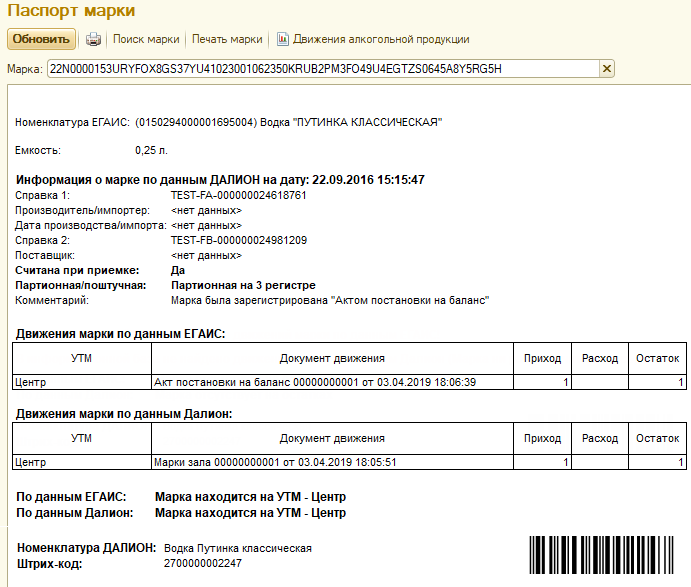Click the chart icon for Движения алкогольной продукции
The height and width of the screenshot is (587, 691).
(282, 39)
